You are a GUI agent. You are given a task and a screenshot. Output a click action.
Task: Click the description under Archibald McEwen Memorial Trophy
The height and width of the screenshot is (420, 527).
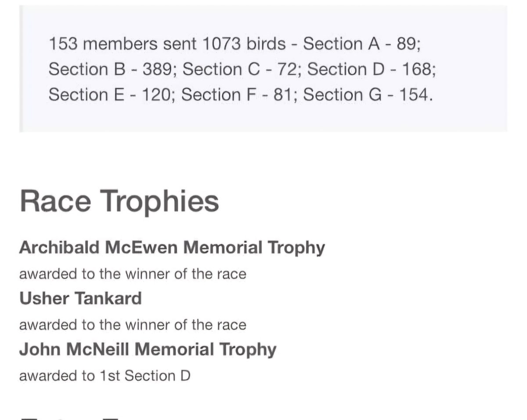click(x=133, y=274)
